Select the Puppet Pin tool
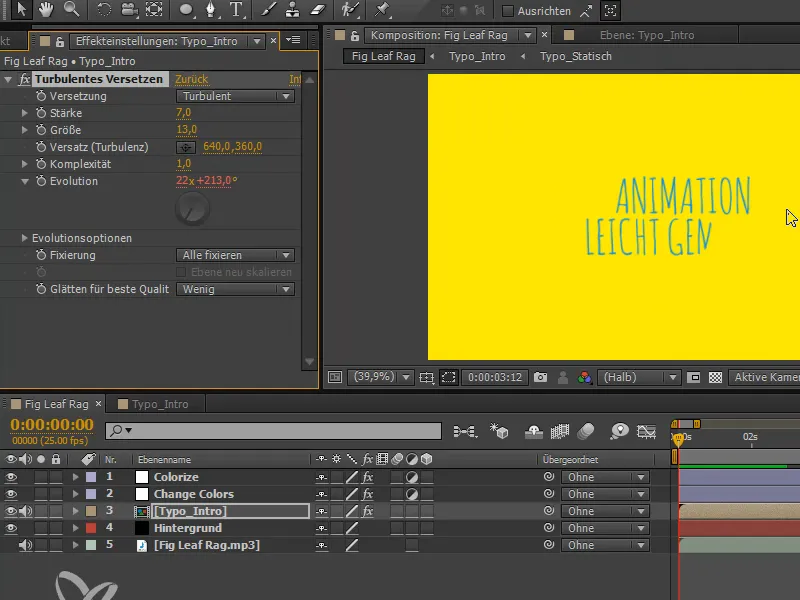Screen dimensions: 800x600 (382, 9)
